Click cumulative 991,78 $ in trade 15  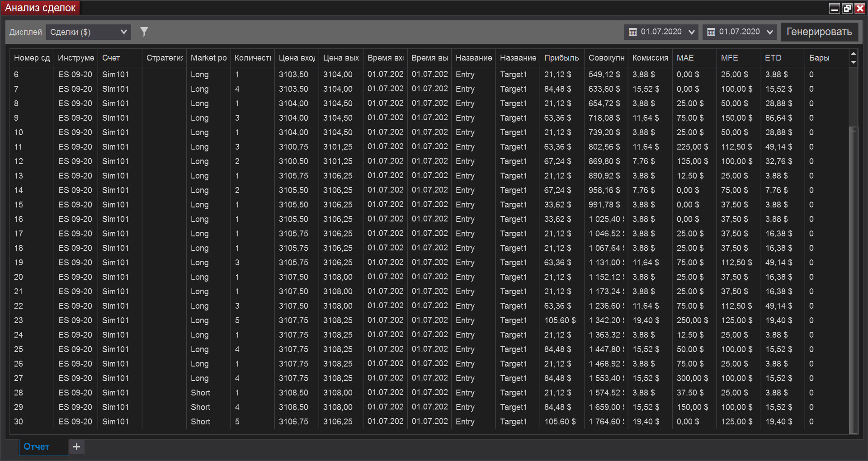pyautogui.click(x=604, y=205)
